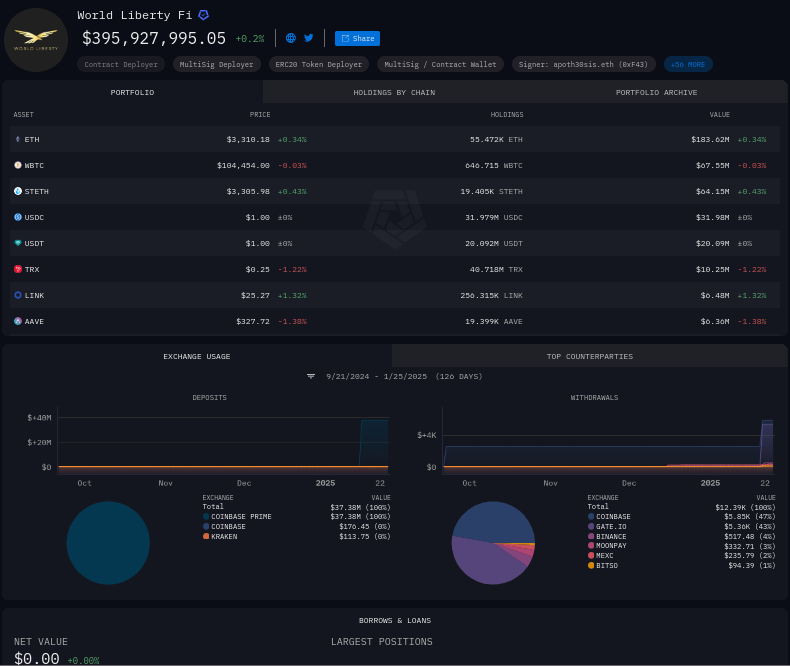Image resolution: width=790 pixels, height=666 pixels.
Task: Click the Net Value label
Action: 41,642
